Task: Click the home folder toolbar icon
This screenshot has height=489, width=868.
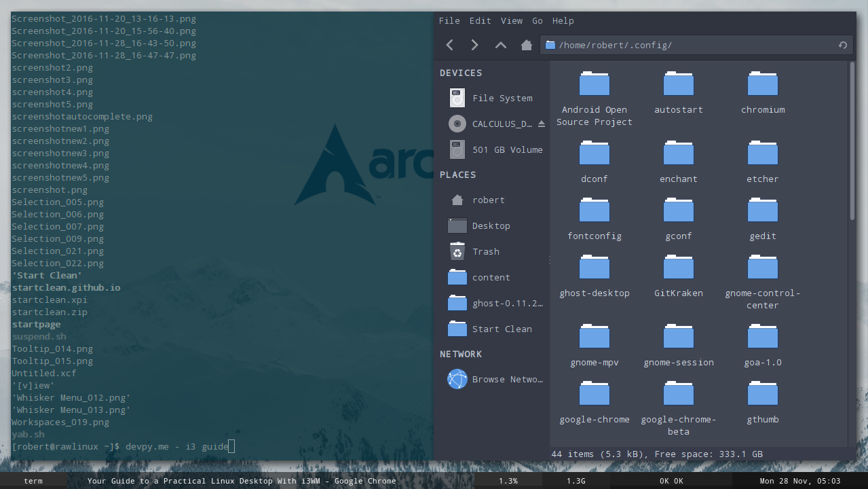Action: pos(526,45)
